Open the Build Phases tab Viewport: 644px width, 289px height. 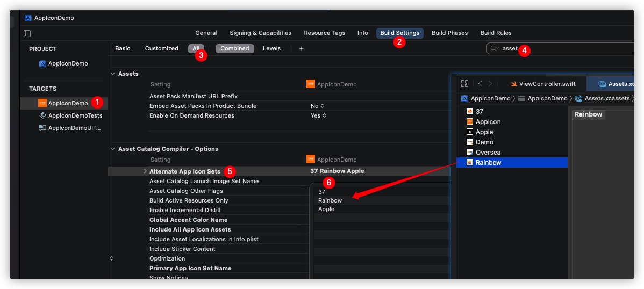[450, 33]
